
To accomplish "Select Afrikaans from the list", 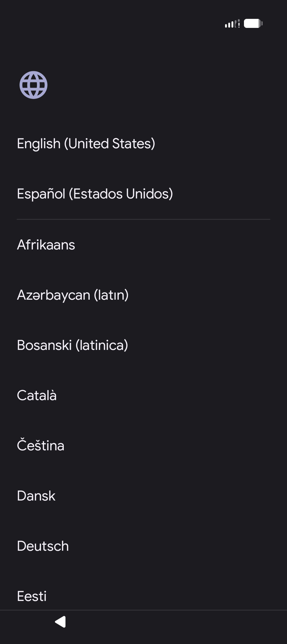I will [46, 245].
